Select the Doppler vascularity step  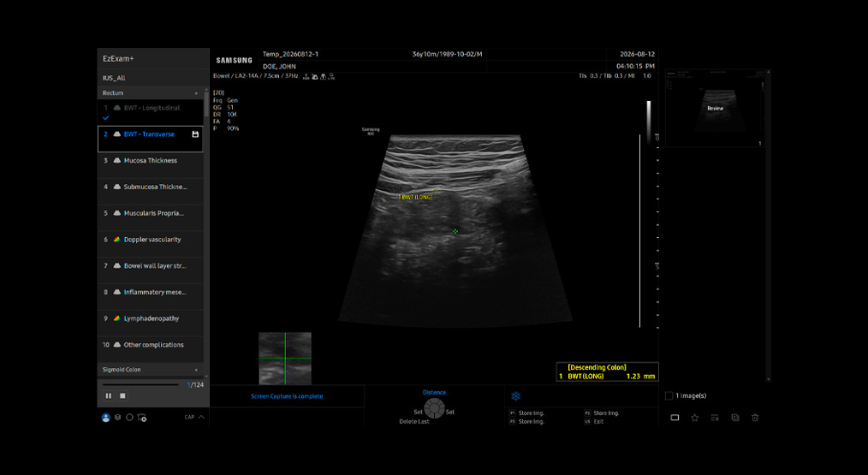[151, 244]
